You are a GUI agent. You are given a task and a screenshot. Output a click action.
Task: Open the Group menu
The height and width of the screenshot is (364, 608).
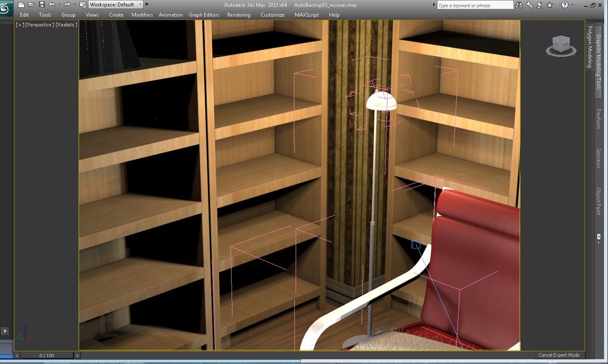pyautogui.click(x=68, y=15)
